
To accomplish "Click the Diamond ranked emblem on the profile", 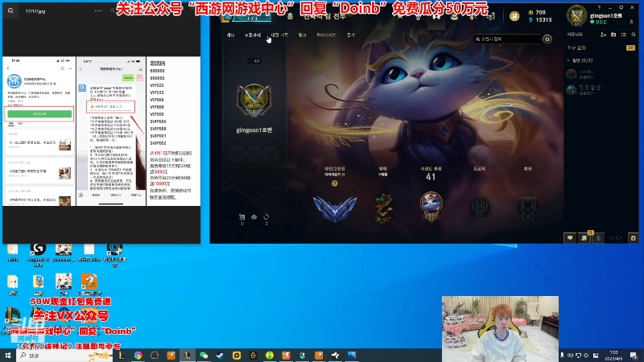I will (x=335, y=209).
